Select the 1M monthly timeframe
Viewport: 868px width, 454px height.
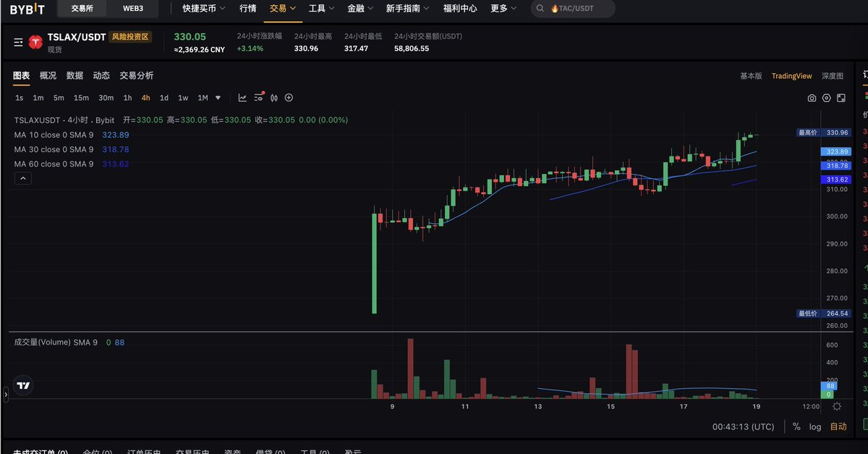tap(203, 98)
